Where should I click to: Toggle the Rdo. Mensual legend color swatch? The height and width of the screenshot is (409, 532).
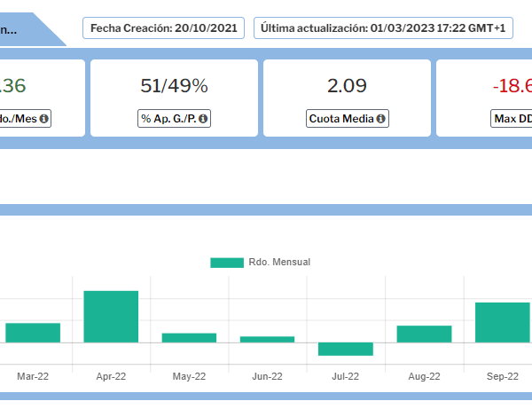coord(227,263)
